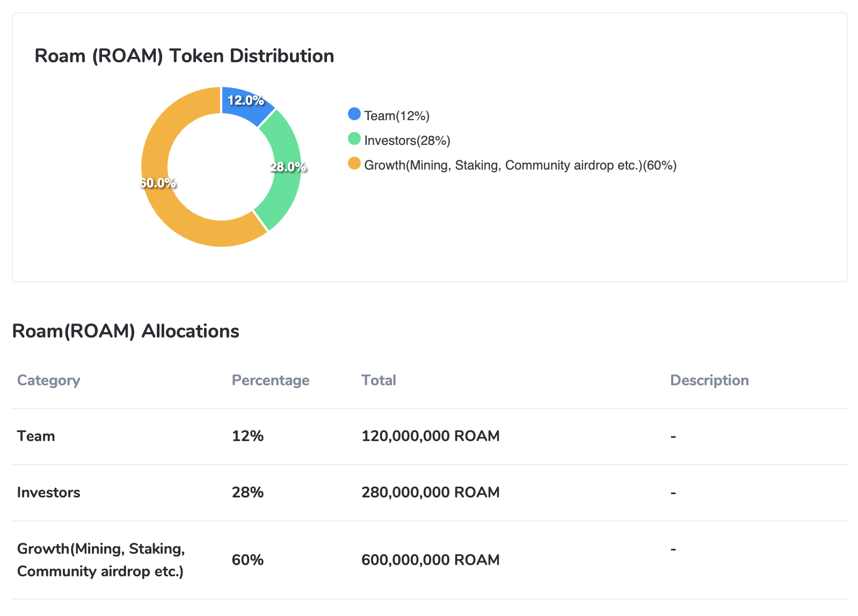The image size is (858, 616).
Task: Click the dash description in Investors row
Action: [673, 493]
